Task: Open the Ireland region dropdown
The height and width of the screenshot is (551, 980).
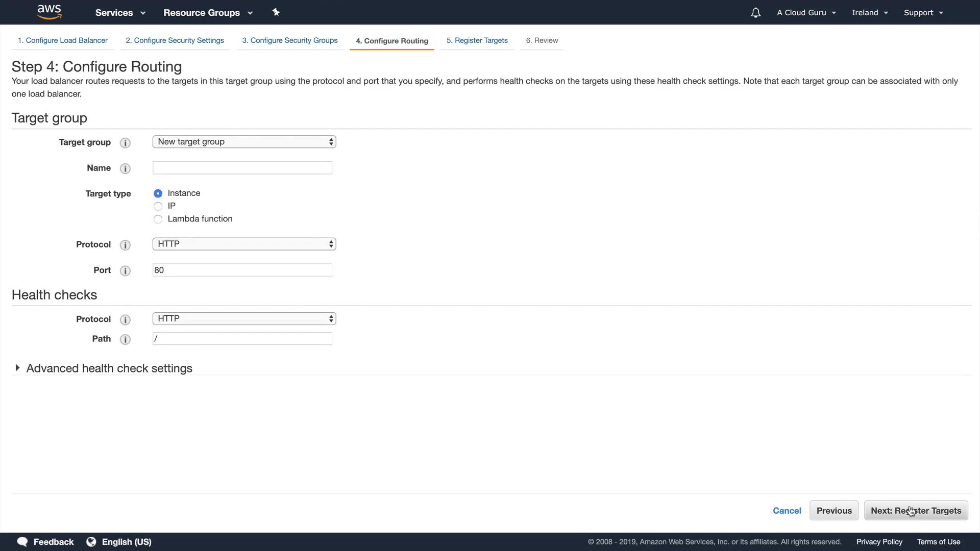Action: (869, 13)
